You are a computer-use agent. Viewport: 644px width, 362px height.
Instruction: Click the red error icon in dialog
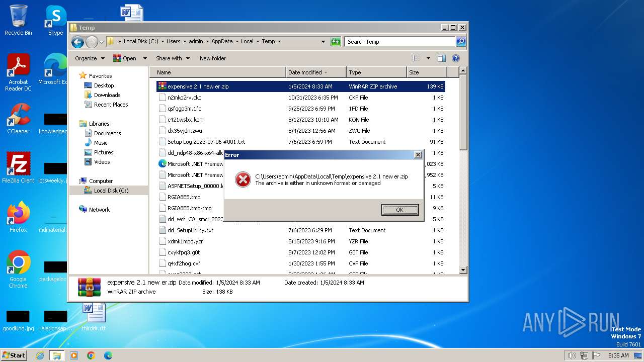[x=243, y=179]
